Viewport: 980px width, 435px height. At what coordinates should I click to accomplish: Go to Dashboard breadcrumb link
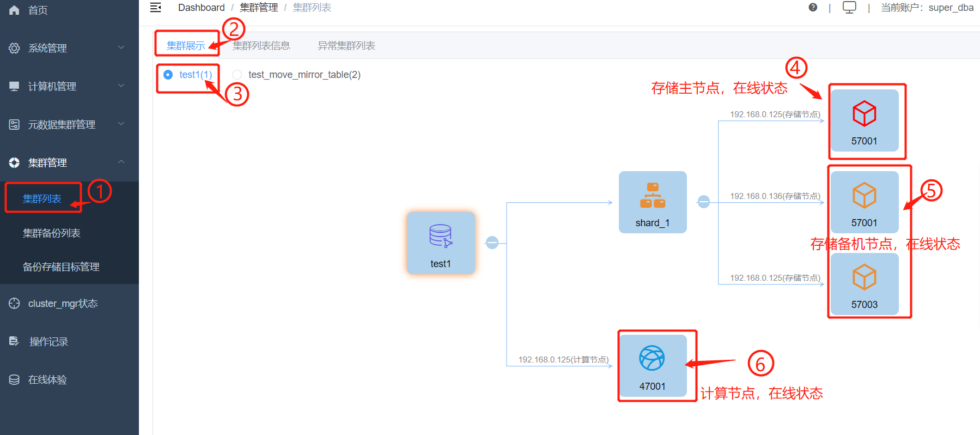(201, 8)
